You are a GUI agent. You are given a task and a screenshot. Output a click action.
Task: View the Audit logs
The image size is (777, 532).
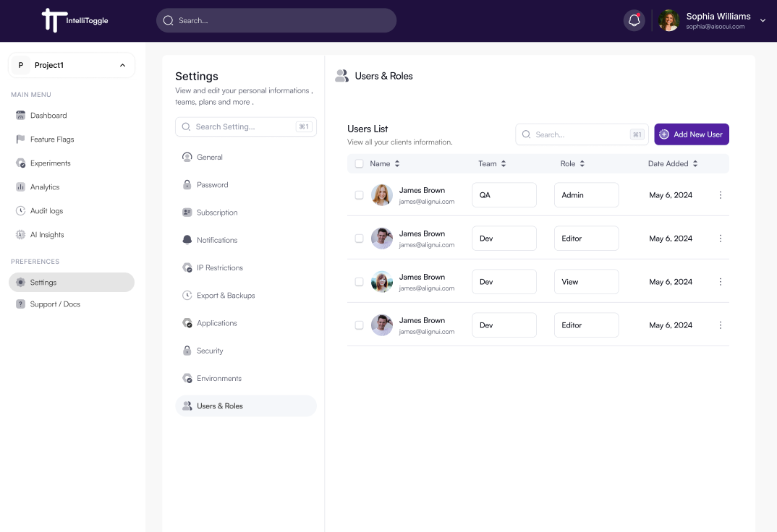coord(46,210)
